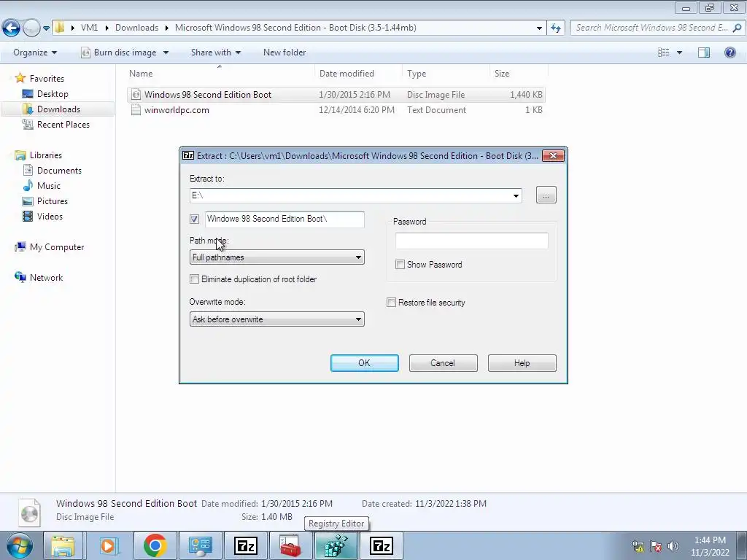Select My Computer in the navigation pane
The width and height of the screenshot is (747, 560).
(x=57, y=247)
